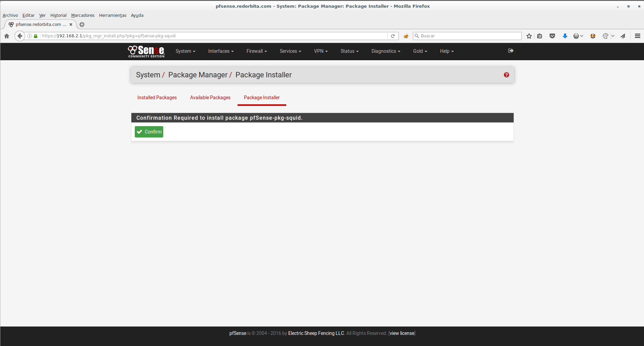Open the red help question mark icon

(x=506, y=75)
